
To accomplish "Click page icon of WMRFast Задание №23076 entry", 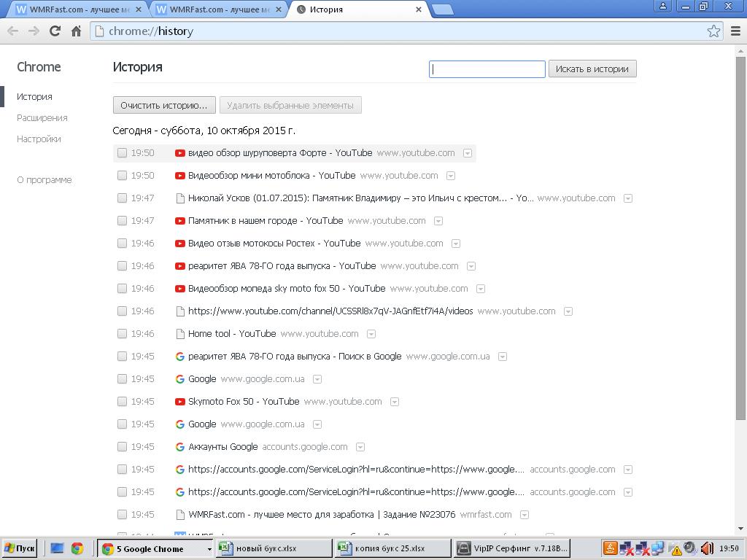I will 180,515.
